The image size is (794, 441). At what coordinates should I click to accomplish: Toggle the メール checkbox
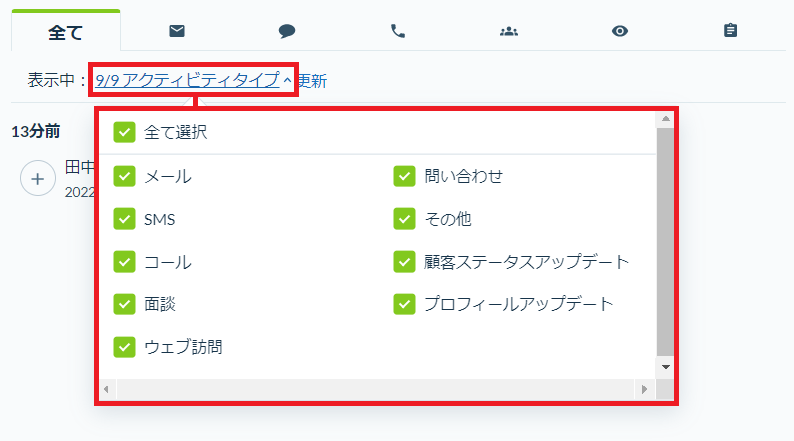[124, 176]
